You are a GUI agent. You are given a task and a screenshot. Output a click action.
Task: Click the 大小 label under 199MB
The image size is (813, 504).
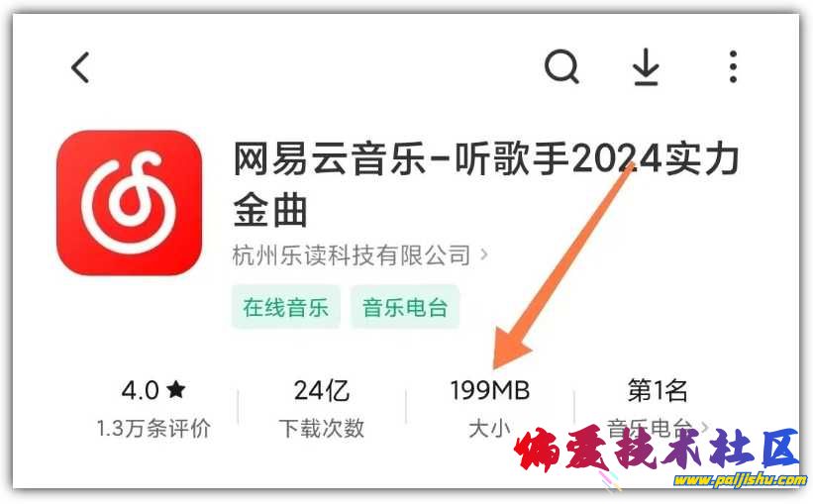(x=490, y=429)
